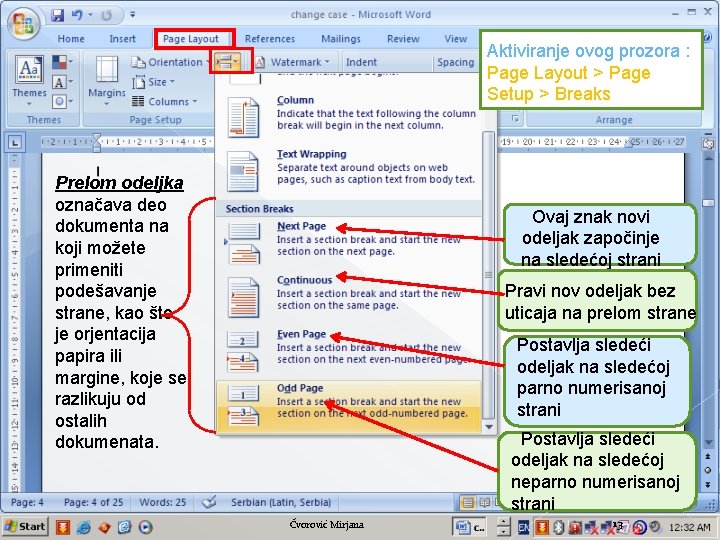
Task: Open Theme Effects dropdown icon
Action: click(62, 101)
